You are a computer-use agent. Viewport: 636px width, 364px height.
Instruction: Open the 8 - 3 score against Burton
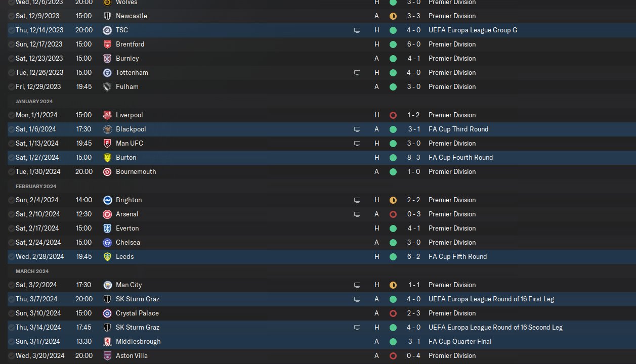click(414, 157)
